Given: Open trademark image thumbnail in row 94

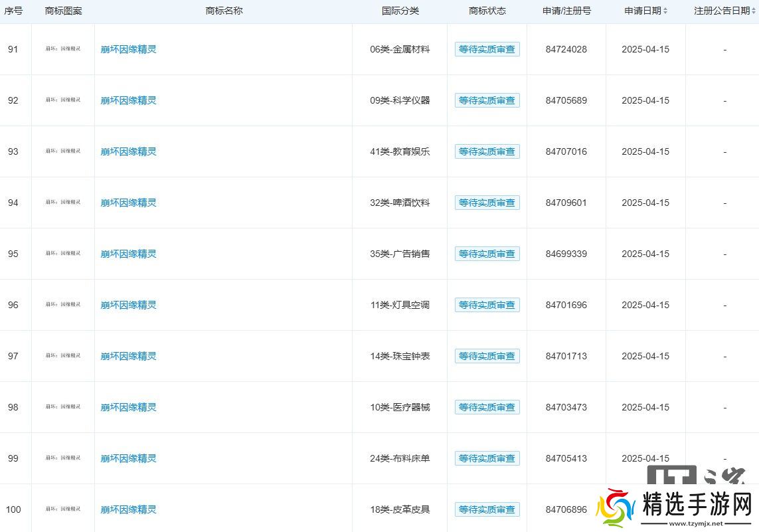Looking at the screenshot, I should [63, 203].
